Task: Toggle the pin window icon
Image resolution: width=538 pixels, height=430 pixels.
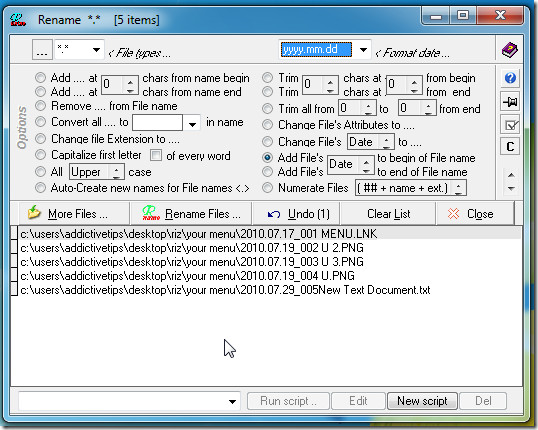Action: (510, 102)
